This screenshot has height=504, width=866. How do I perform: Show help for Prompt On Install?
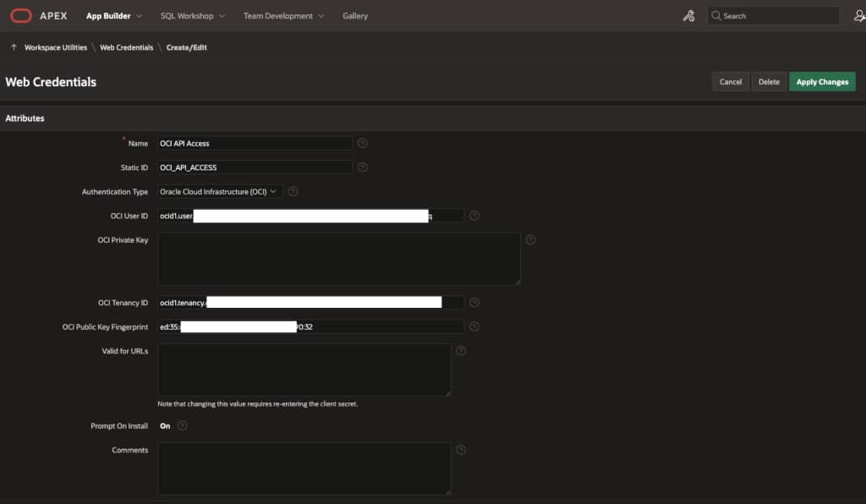pos(183,425)
